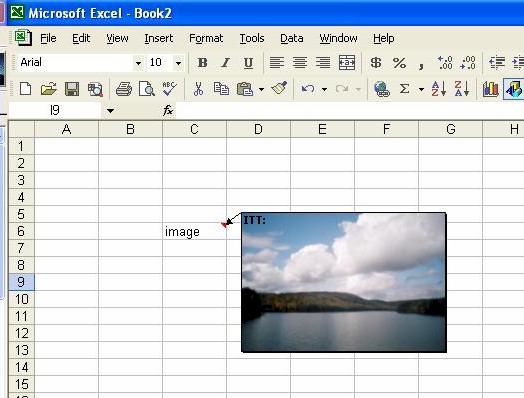Open the Insert menu

pos(159,38)
